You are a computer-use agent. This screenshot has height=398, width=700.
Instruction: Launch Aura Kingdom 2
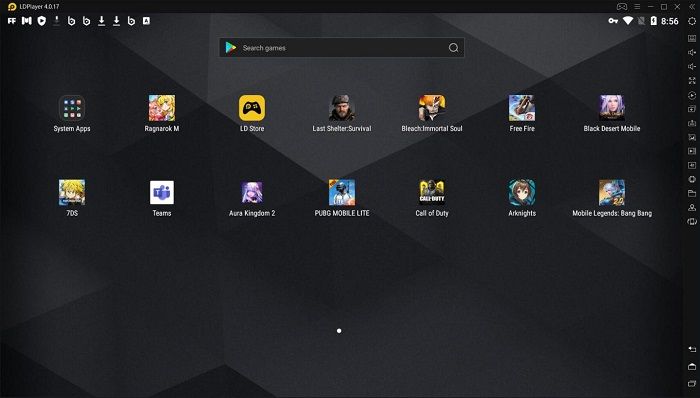252,192
